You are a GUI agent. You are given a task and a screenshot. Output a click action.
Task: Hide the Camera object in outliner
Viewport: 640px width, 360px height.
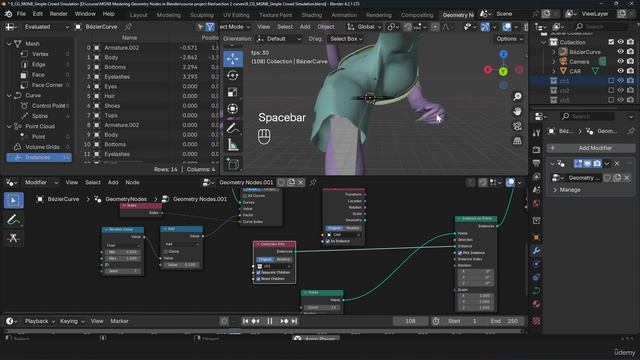click(620, 62)
